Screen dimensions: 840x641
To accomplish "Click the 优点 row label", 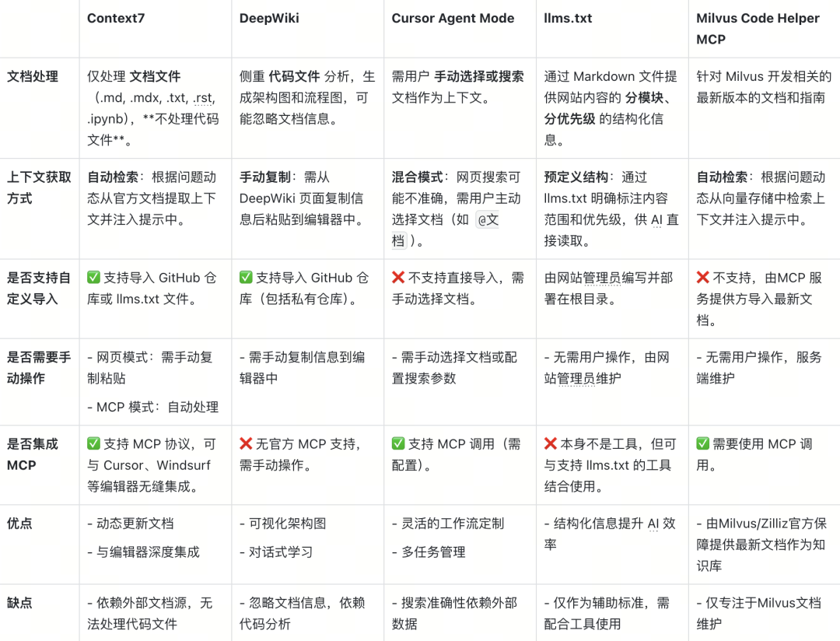I will [x=19, y=524].
